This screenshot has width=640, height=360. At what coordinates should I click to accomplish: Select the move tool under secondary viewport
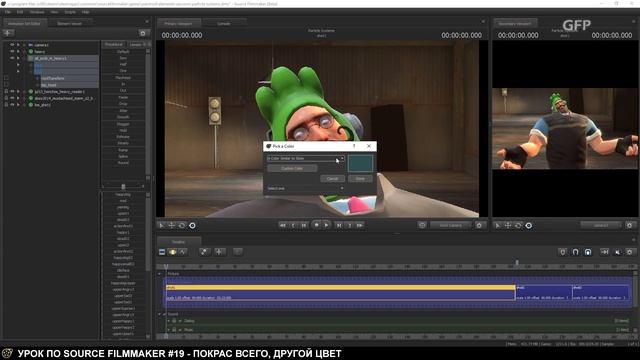(x=508, y=225)
